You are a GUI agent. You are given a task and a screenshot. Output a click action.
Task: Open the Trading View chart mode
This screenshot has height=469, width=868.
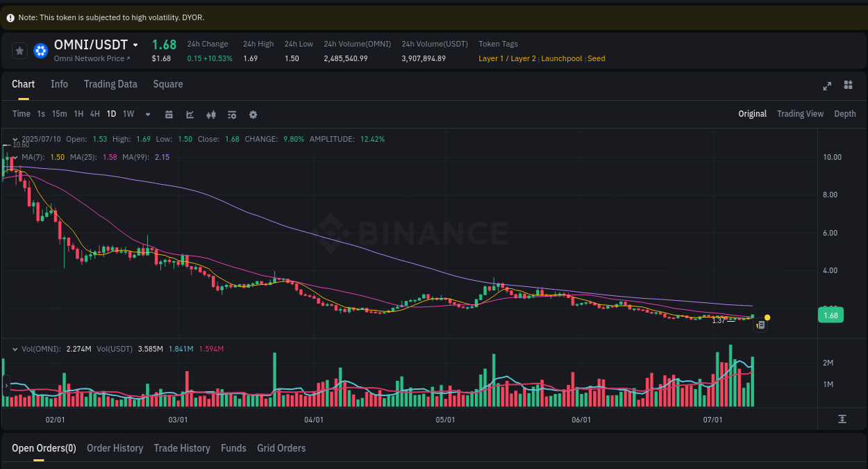pos(800,113)
